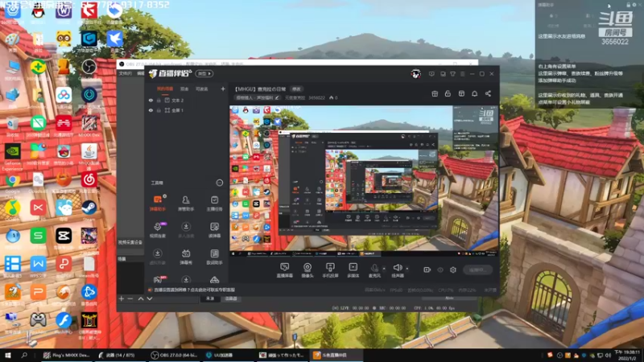644x362 pixels.
Task: Add 直播屏幕 screen capture source
Action: (285, 270)
